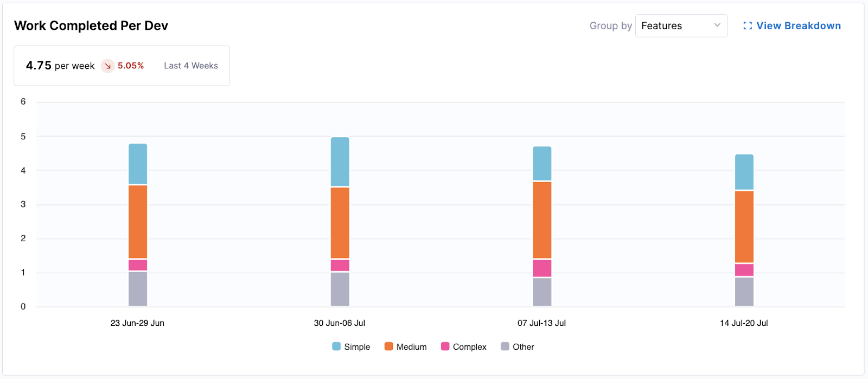868x379 pixels.
Task: Click the pink Complex segment for 07 Jul-13 Jul
Action: click(542, 268)
